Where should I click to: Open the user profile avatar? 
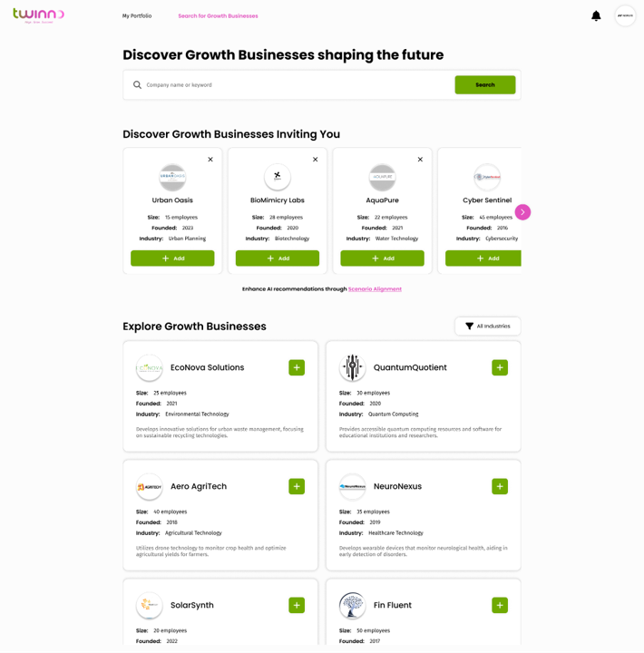(625, 15)
